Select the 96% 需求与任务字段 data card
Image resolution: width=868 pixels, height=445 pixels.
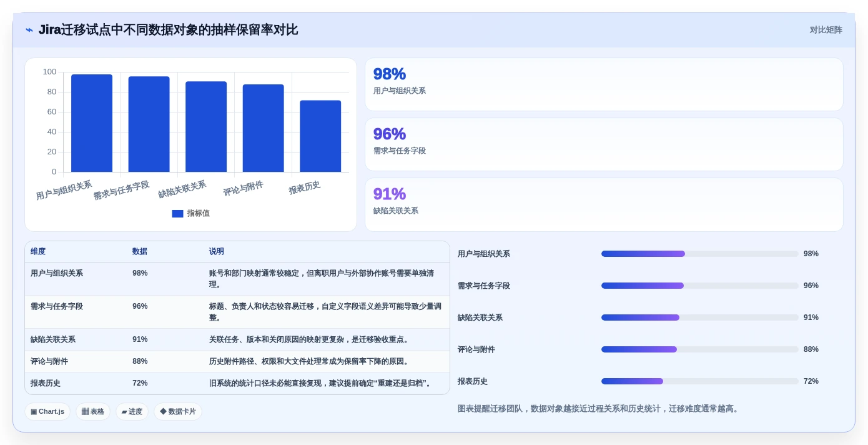(604, 144)
